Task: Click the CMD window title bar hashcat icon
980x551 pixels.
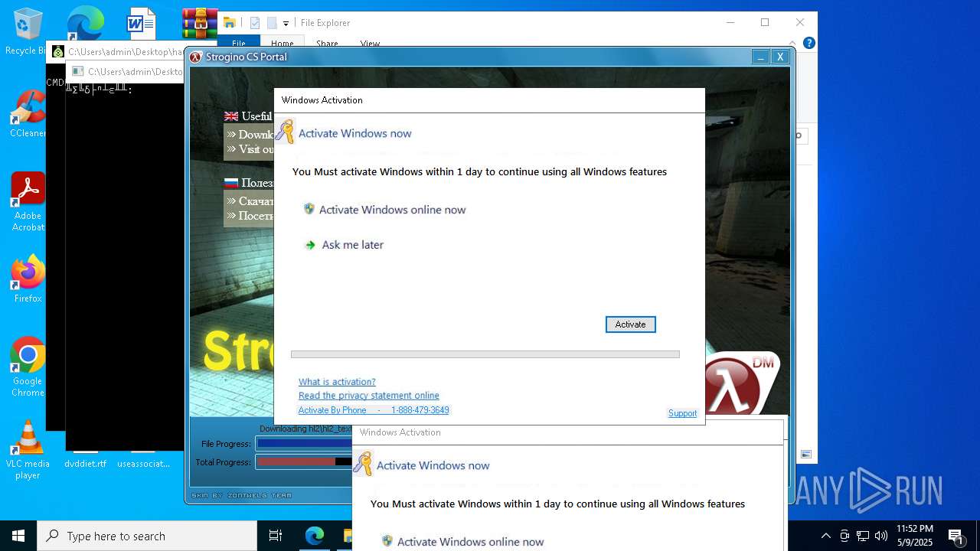Action: (58, 52)
